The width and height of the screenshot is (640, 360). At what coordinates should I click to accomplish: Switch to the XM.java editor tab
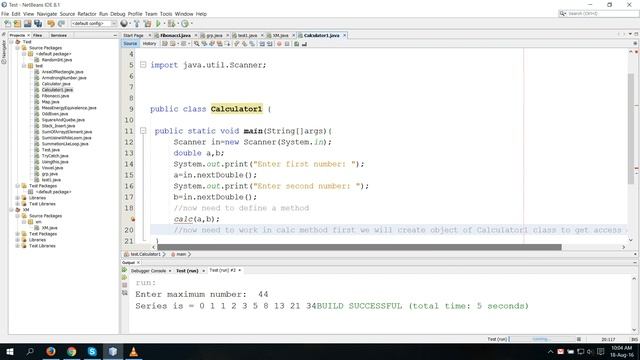(280, 36)
